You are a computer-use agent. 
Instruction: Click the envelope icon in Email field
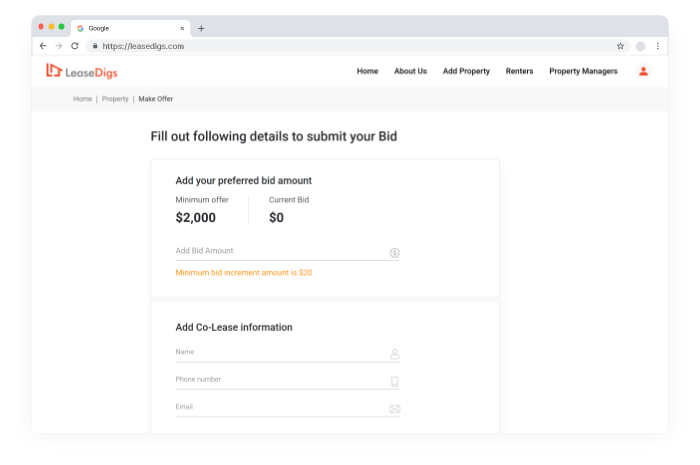[395, 408]
